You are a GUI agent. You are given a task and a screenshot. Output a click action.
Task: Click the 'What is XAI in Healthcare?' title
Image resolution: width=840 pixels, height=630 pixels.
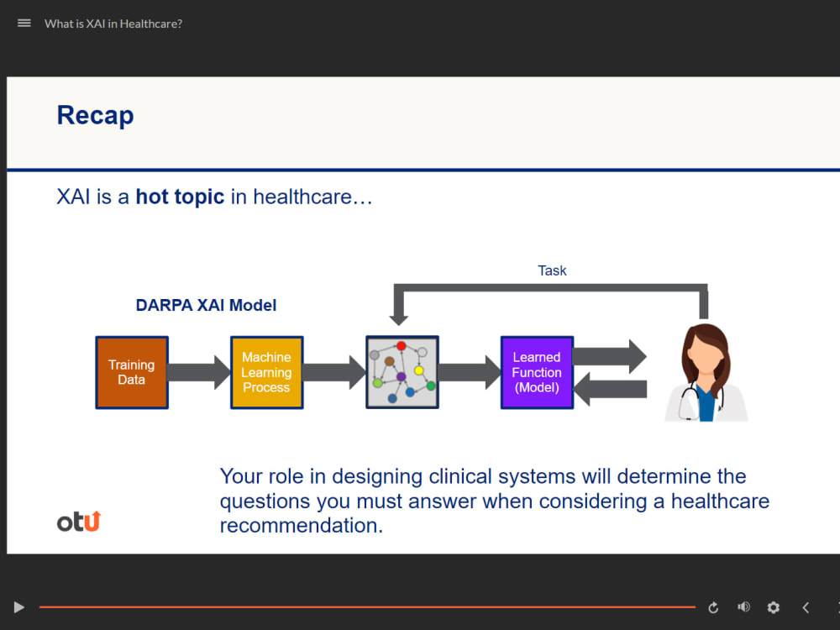click(113, 24)
